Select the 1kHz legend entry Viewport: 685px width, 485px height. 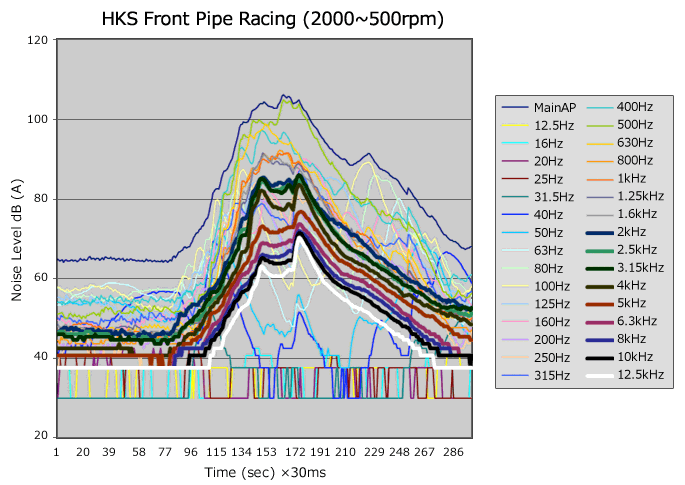616,178
